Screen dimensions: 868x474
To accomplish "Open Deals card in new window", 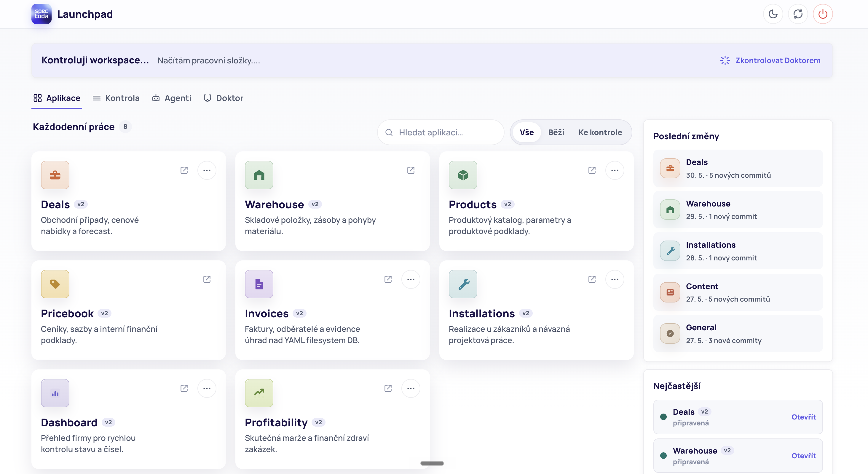I will [184, 170].
